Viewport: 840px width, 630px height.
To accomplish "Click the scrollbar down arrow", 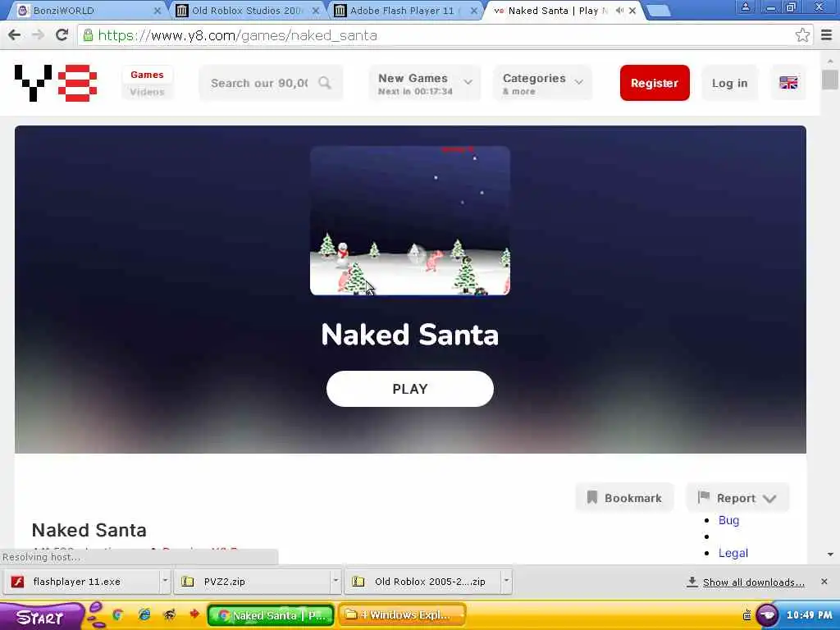I will (830, 555).
